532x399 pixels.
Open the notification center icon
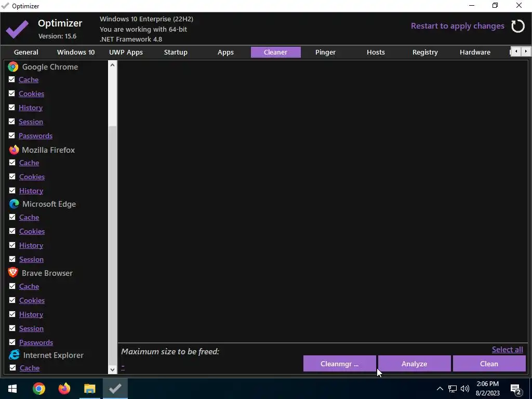pos(516,390)
